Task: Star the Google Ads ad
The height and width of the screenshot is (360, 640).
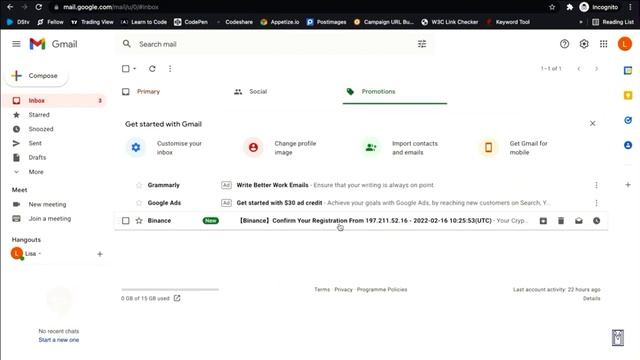Action: point(139,203)
